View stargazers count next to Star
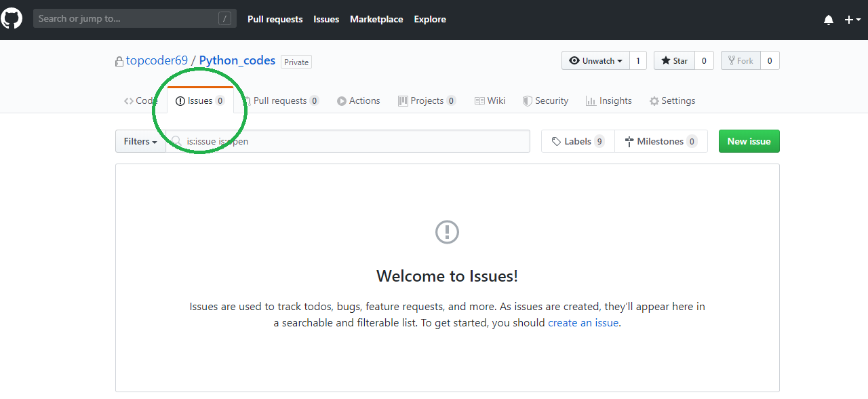 click(704, 60)
